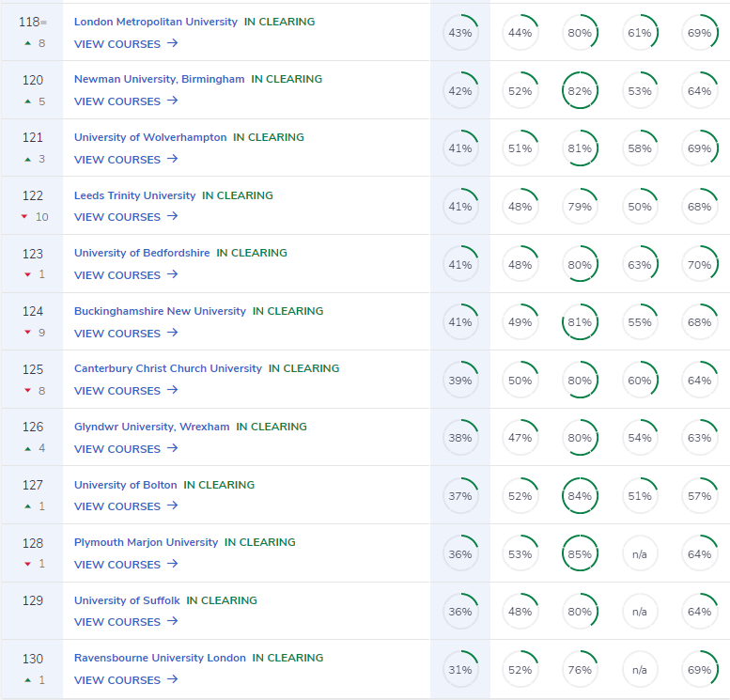This screenshot has height=700, width=730.
Task: Click IN CLEARING label for Leeds Trinity
Action: pos(238,195)
